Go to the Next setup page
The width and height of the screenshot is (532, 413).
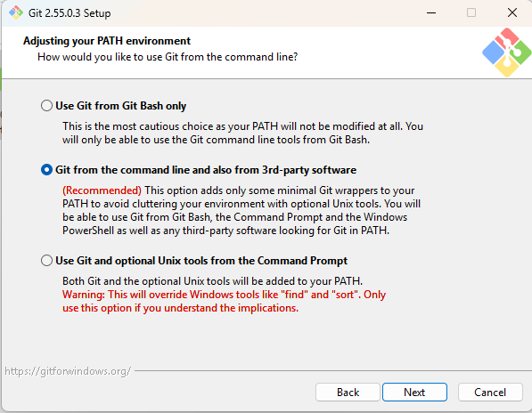pos(414,392)
